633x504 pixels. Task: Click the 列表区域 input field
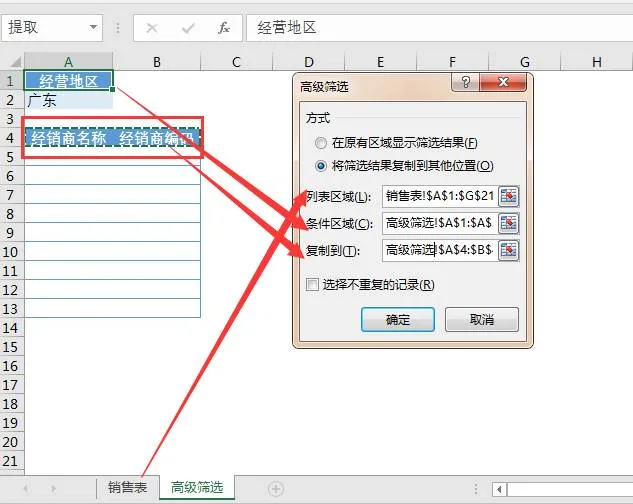click(440, 196)
